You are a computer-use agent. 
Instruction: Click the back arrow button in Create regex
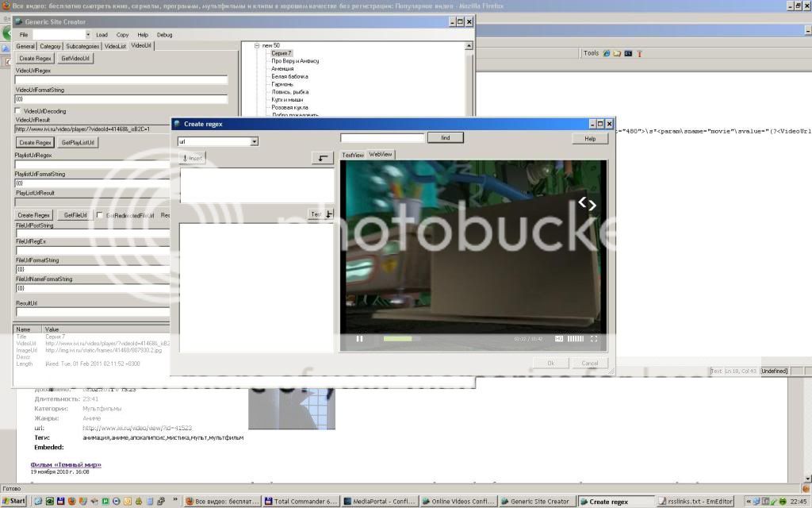322,158
